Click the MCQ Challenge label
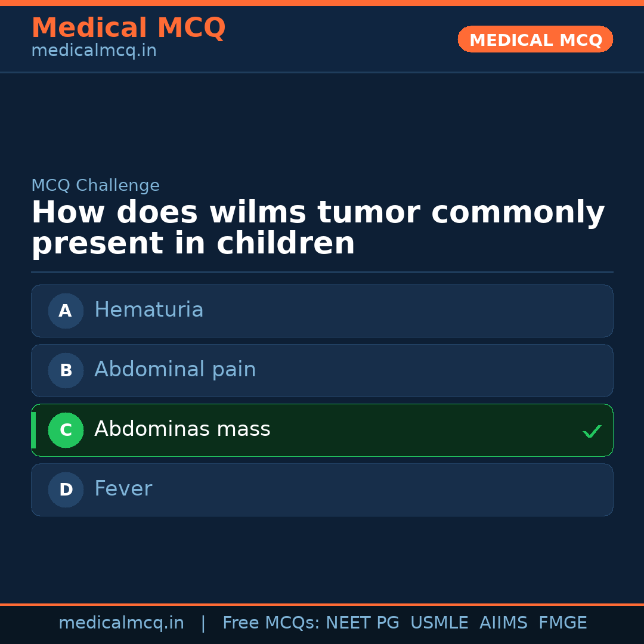 [x=95, y=185]
